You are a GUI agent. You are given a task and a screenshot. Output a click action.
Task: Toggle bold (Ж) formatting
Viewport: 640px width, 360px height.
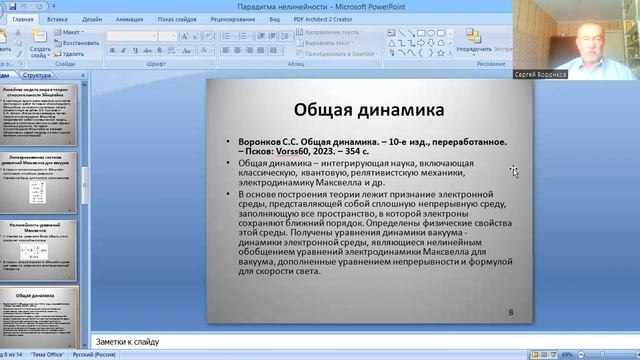112,50
